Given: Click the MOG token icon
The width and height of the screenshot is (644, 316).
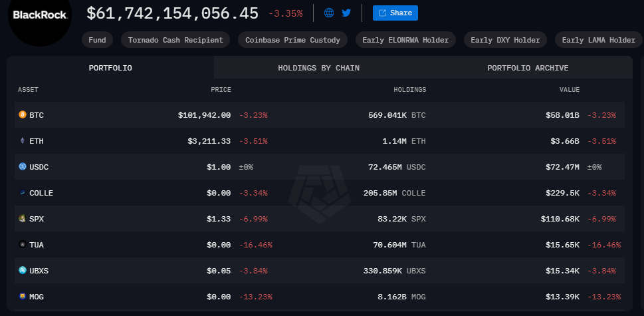Looking at the screenshot, I should coord(22,297).
